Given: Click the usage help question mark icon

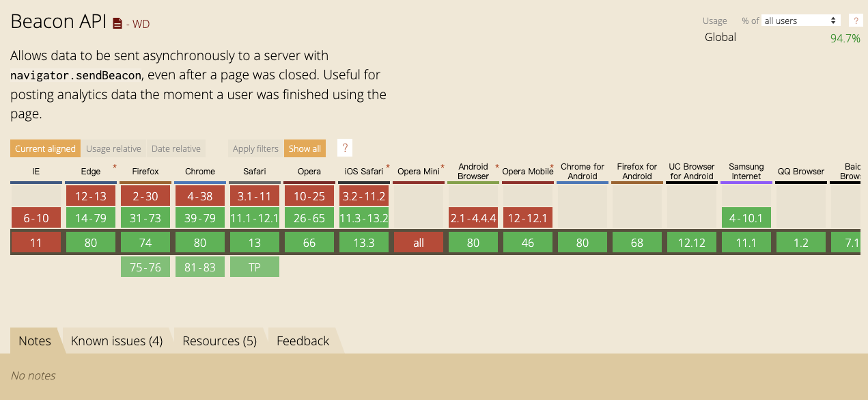Looking at the screenshot, I should [x=855, y=21].
